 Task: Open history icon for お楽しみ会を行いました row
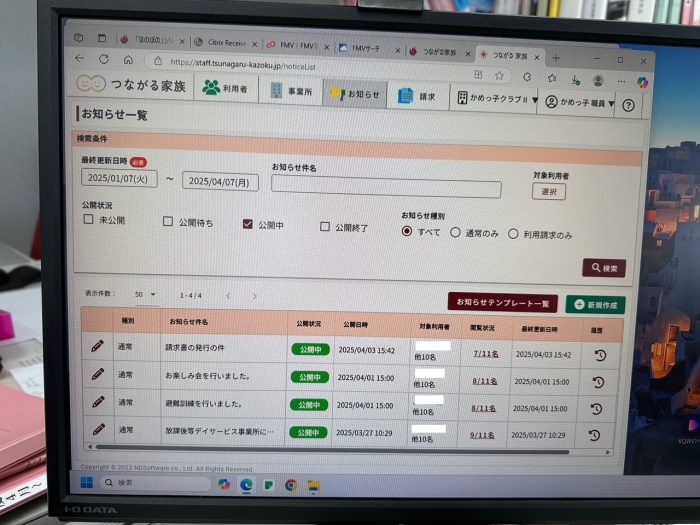coord(596,381)
